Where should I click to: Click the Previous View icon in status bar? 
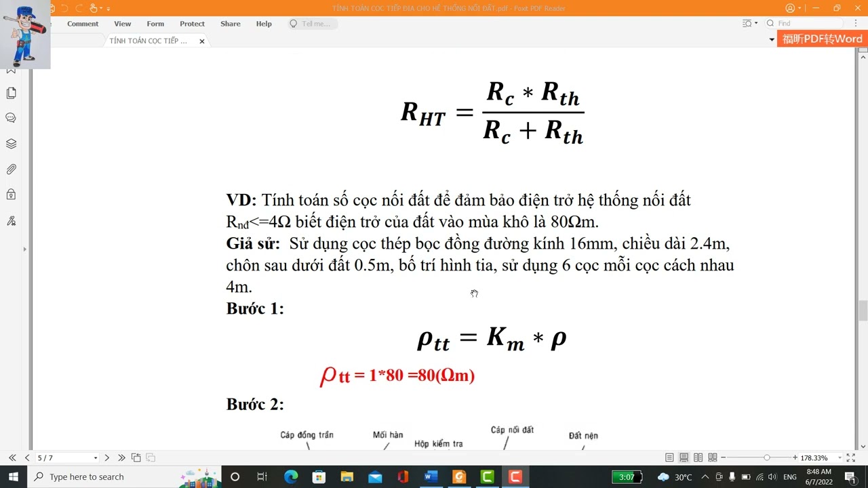point(136,457)
